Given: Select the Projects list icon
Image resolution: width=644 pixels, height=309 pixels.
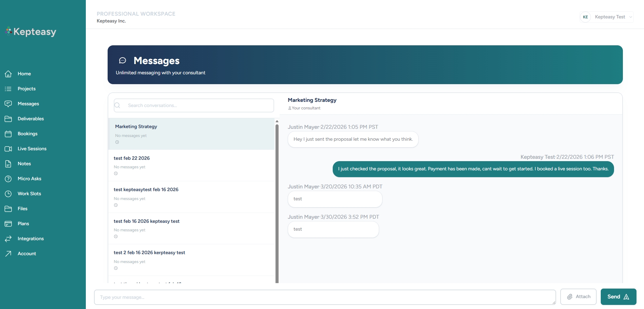Looking at the screenshot, I should [8, 89].
